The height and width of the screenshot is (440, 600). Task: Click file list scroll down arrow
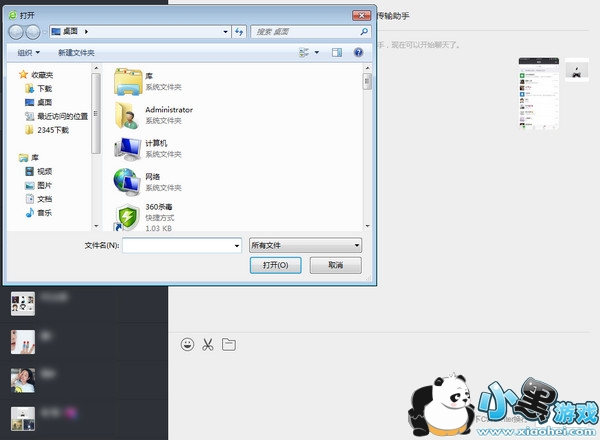pyautogui.click(x=367, y=226)
